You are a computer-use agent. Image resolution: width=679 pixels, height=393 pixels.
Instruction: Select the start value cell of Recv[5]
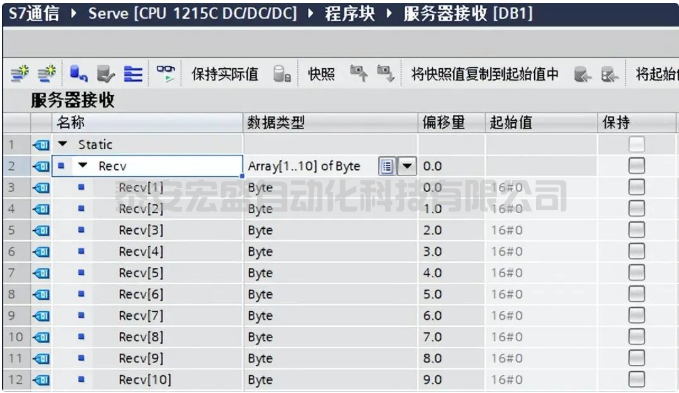pyautogui.click(x=541, y=273)
